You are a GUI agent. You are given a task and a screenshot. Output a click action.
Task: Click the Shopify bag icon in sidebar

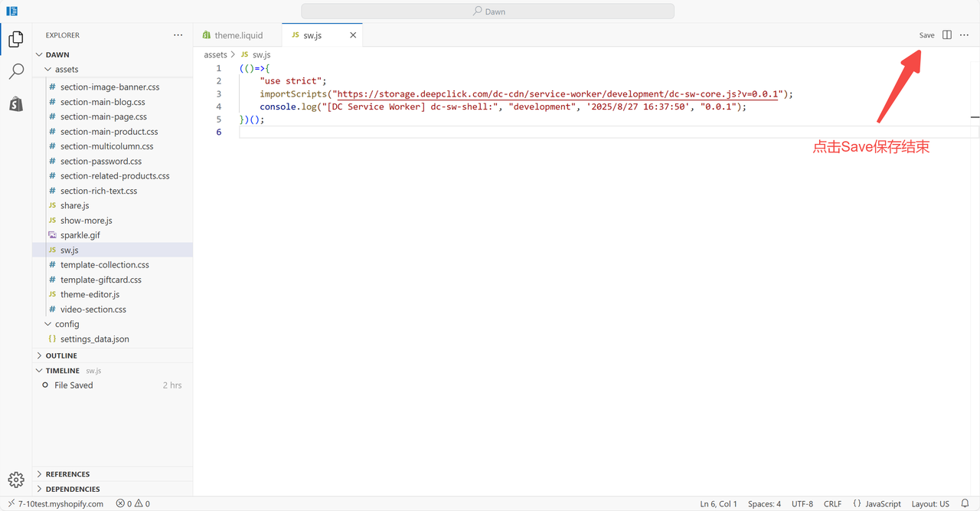tap(15, 104)
